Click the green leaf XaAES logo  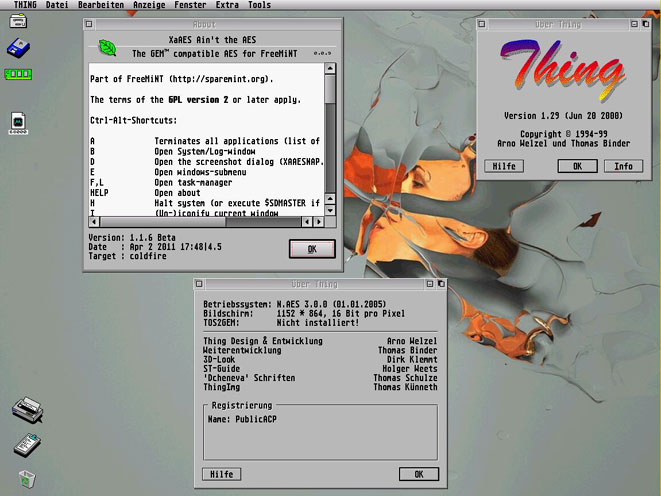[x=107, y=47]
